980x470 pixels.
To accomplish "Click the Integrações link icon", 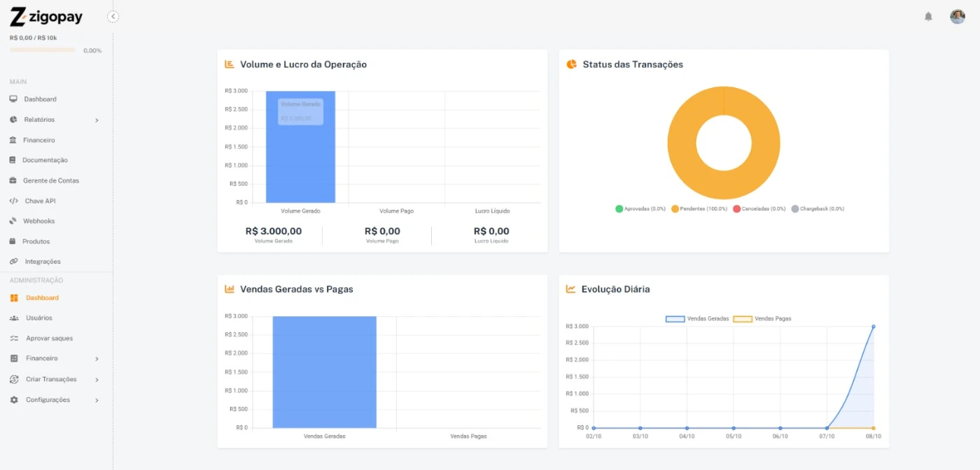I will (13, 262).
